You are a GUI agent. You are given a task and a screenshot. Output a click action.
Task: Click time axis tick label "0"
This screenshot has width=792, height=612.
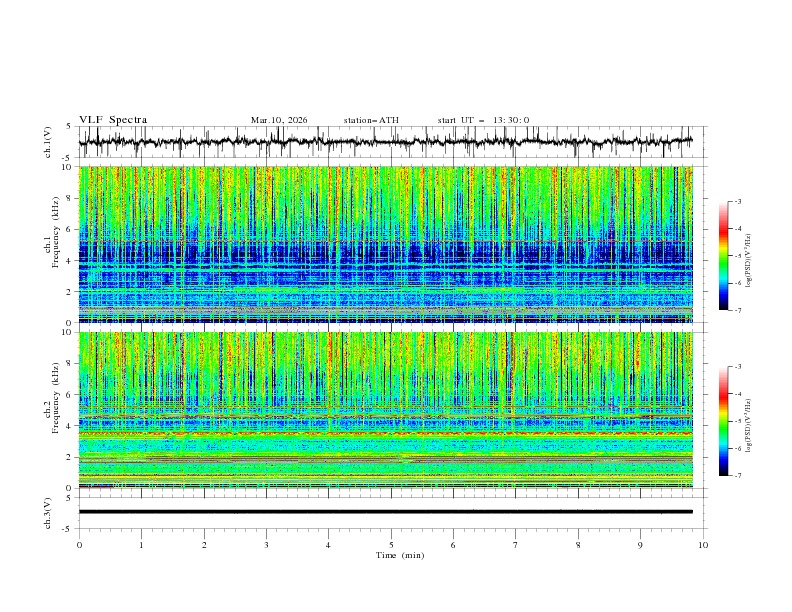[79, 545]
